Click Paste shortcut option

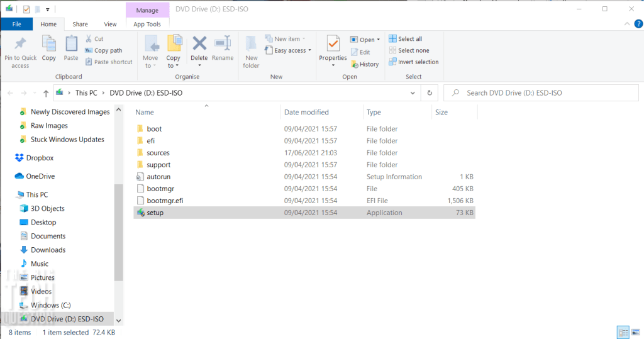coord(109,62)
